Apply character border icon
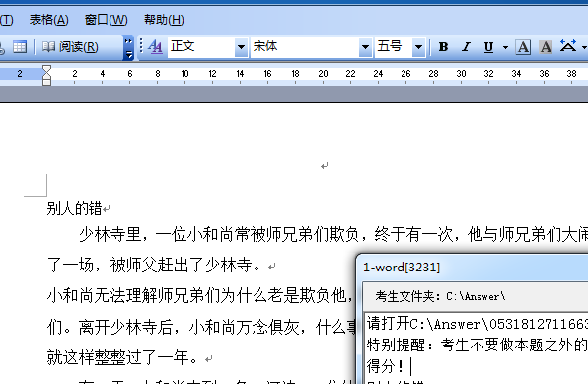 click(x=523, y=47)
